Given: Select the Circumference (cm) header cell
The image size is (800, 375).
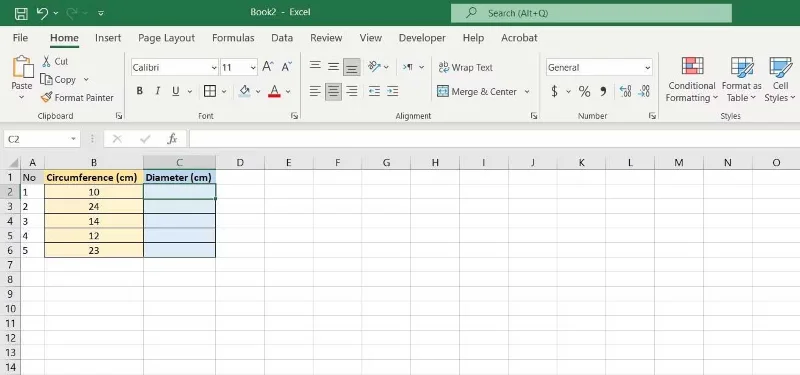Looking at the screenshot, I should 94,178.
